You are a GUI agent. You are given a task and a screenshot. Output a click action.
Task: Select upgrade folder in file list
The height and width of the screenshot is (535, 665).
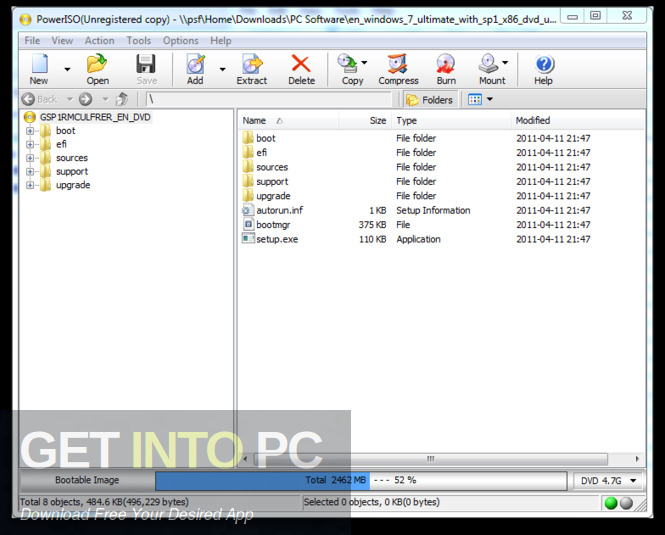(x=273, y=196)
